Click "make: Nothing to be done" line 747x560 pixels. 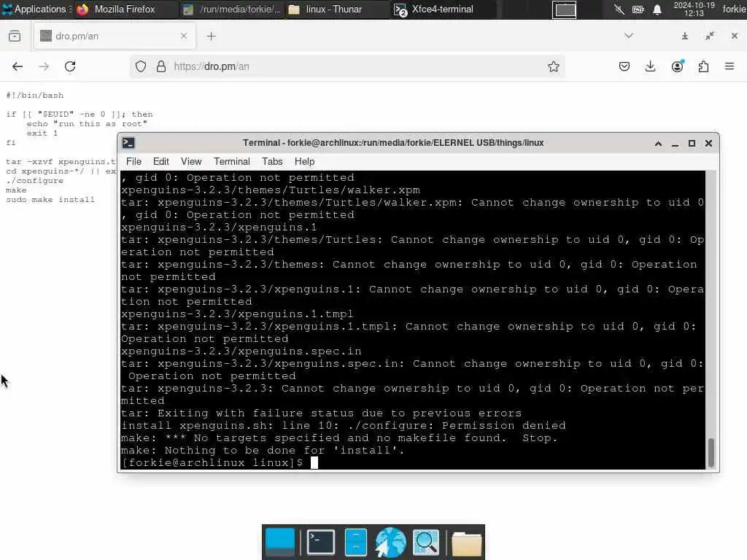263,450
